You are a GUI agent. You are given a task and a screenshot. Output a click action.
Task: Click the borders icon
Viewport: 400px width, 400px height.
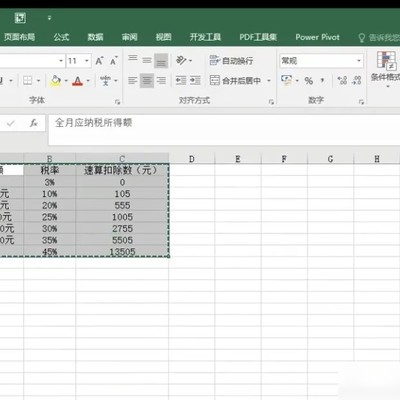(28, 81)
